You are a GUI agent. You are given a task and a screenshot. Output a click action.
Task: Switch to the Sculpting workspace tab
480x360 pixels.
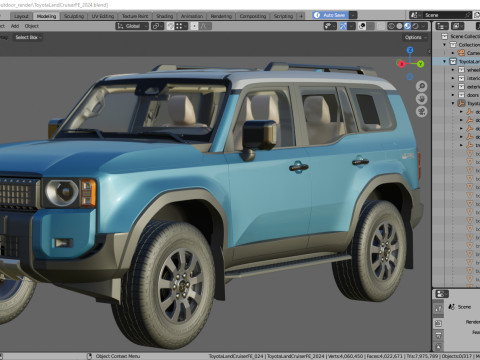(x=74, y=16)
